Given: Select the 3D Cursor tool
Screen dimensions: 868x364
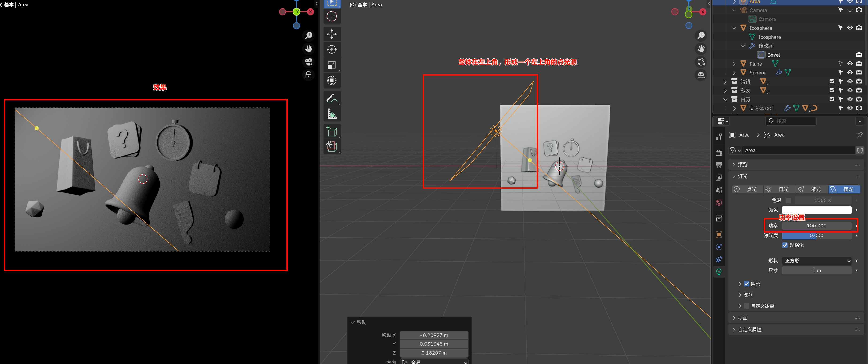Looking at the screenshot, I should tap(332, 16).
